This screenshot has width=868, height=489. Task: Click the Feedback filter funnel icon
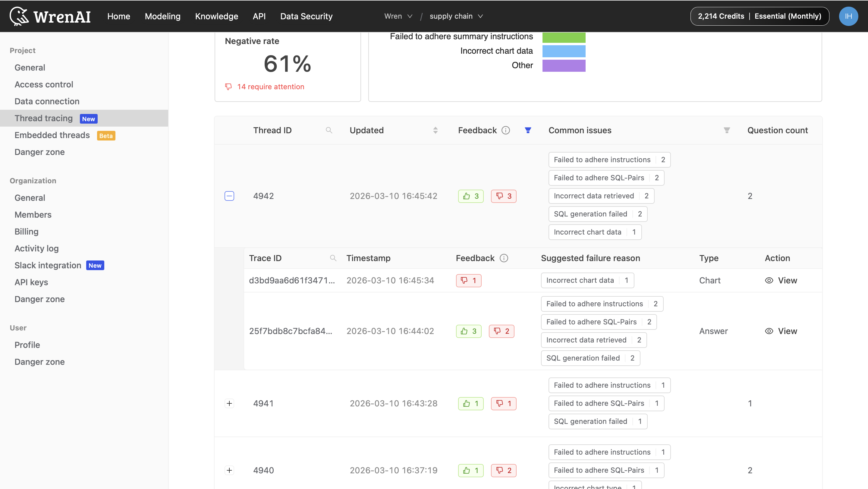[x=528, y=131]
